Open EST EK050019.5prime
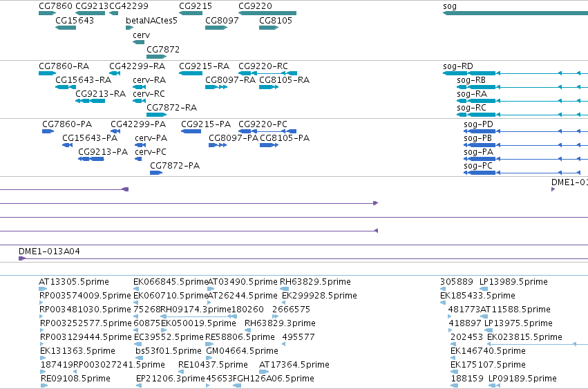This screenshot has height=389, width=588. click(198, 323)
